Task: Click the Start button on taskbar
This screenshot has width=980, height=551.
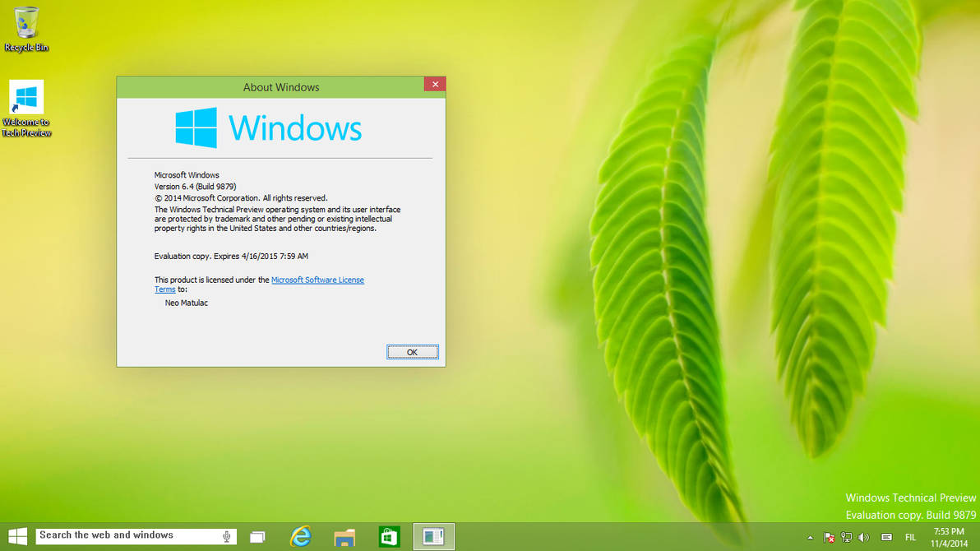Action: point(17,537)
